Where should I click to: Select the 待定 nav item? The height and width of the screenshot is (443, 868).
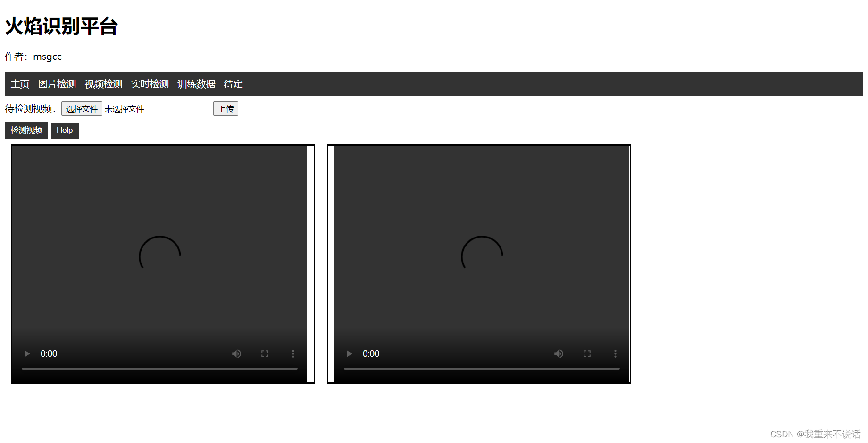click(x=233, y=84)
